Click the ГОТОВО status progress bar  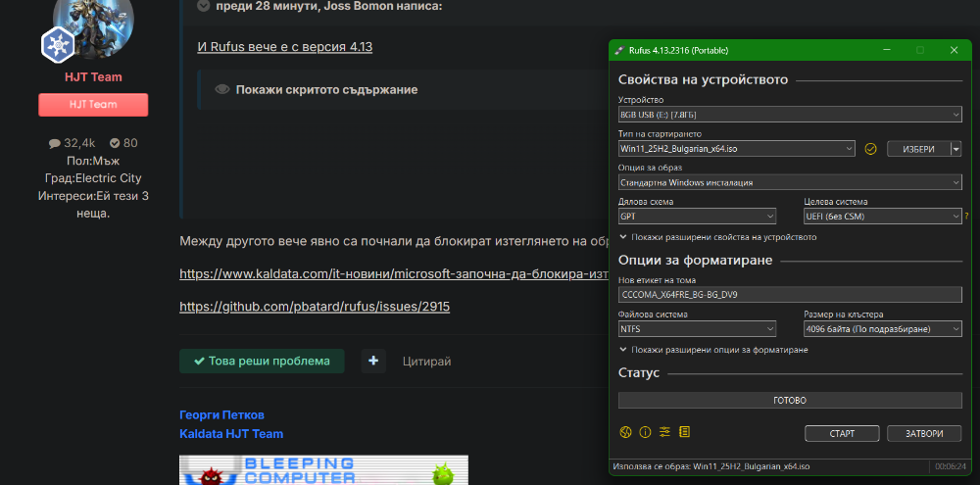click(790, 400)
